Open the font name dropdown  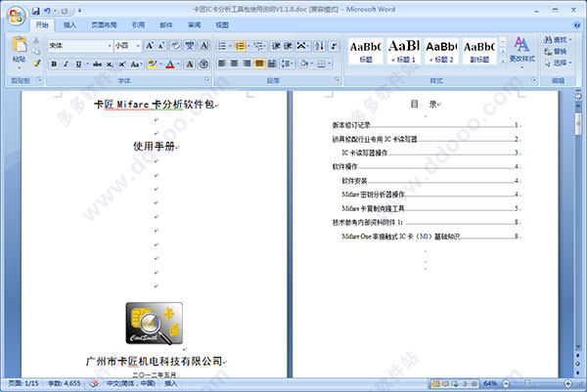point(110,46)
